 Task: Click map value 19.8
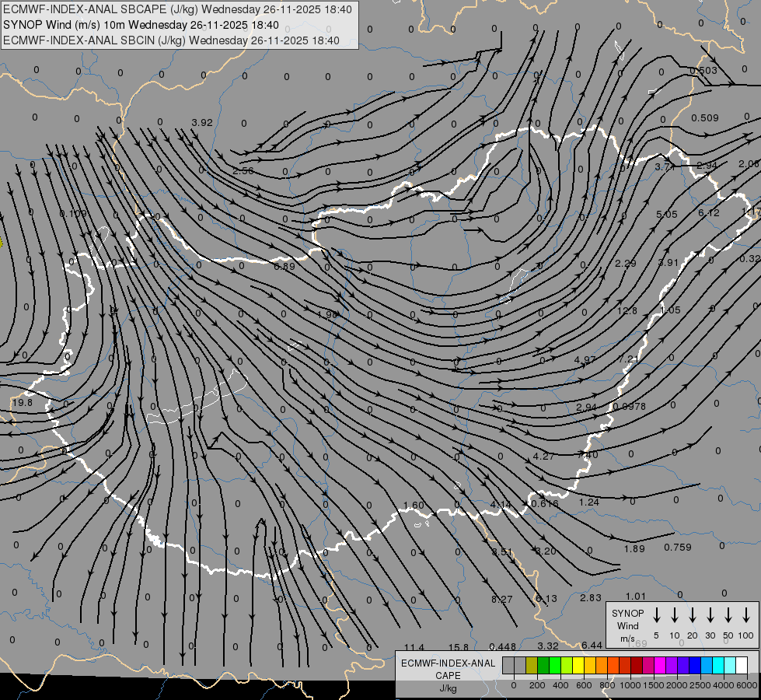coord(23,403)
